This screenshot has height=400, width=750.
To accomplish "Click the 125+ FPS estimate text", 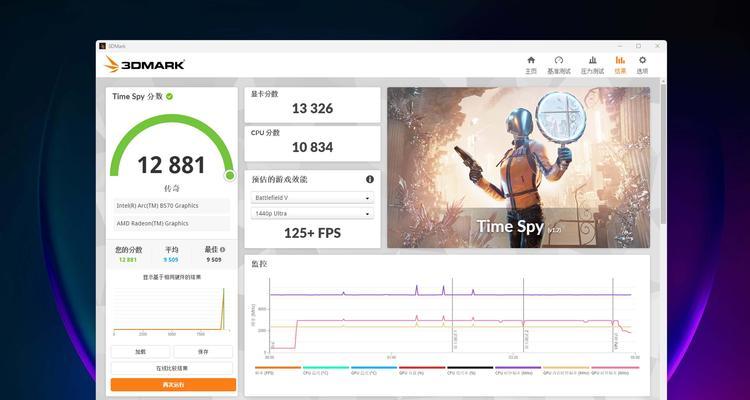I will pos(312,233).
